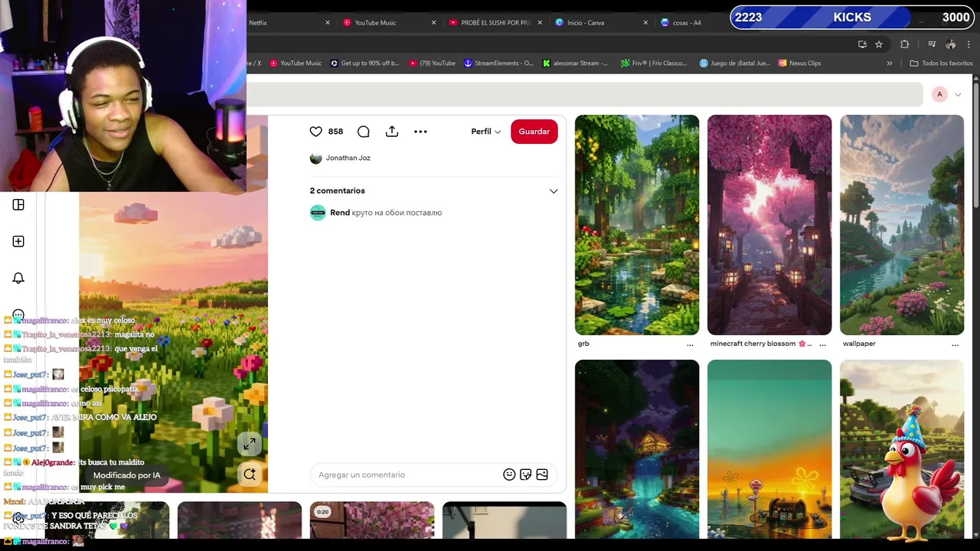Open emoji picker in comment box

click(509, 474)
